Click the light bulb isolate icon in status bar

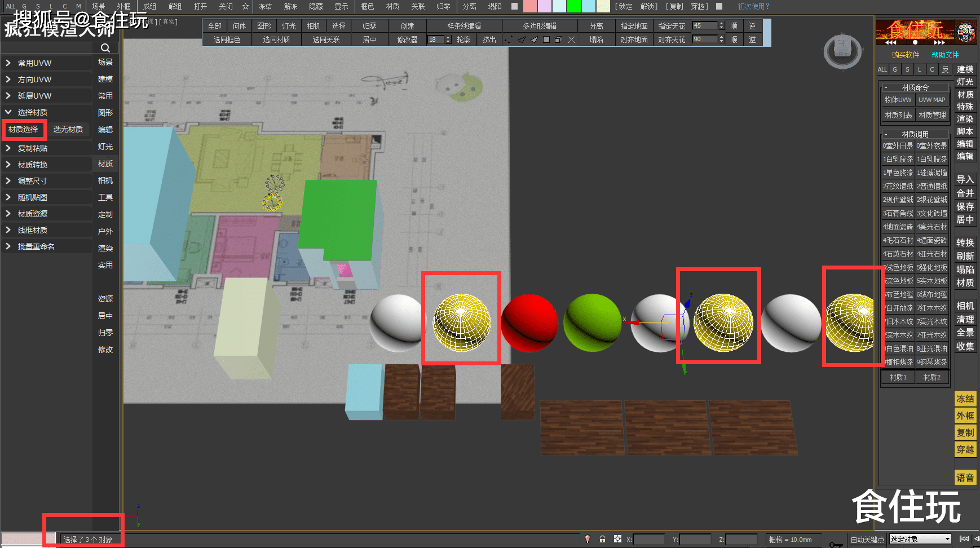click(x=588, y=539)
